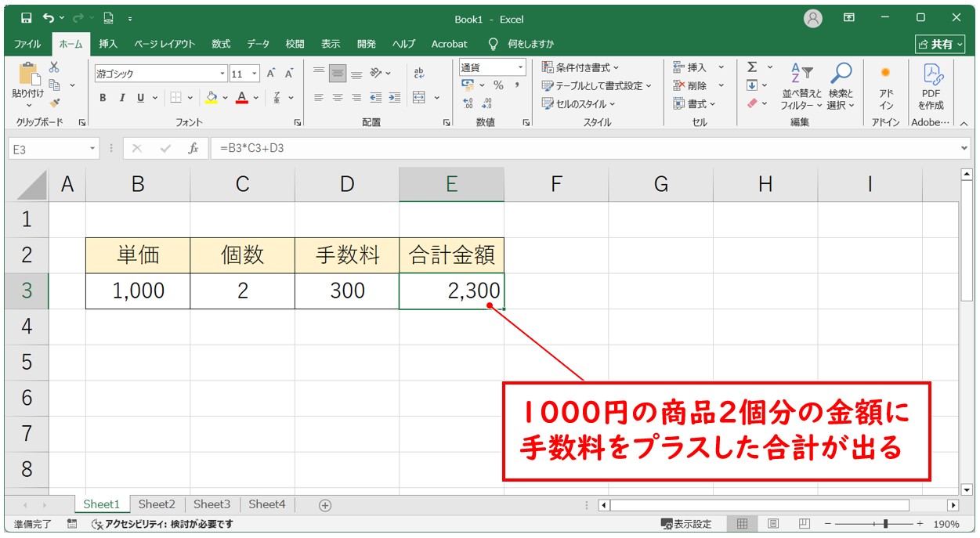
Task: Apply yellow fill color bucket
Action: pyautogui.click(x=211, y=98)
